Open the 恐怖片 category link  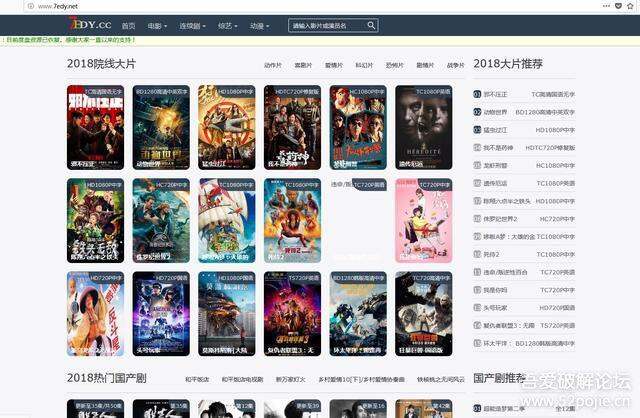[395, 65]
